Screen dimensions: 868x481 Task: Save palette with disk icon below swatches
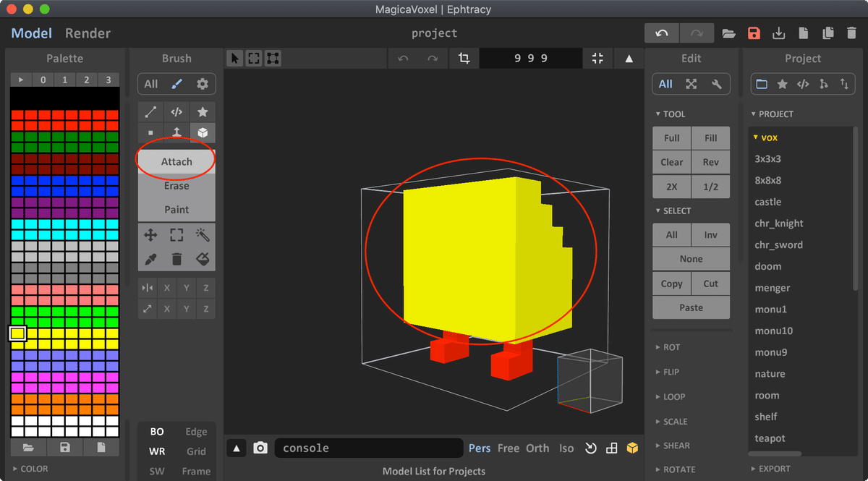(x=65, y=448)
